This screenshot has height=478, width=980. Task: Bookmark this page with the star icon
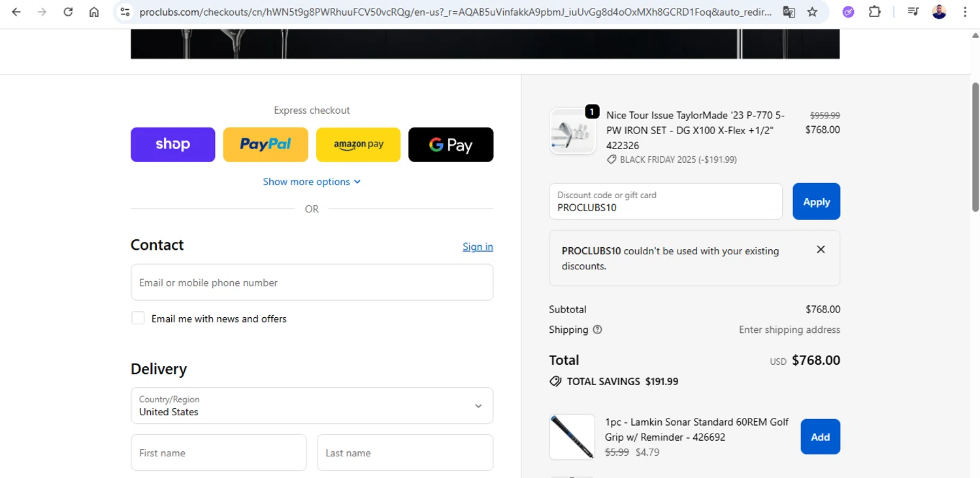pyautogui.click(x=812, y=12)
